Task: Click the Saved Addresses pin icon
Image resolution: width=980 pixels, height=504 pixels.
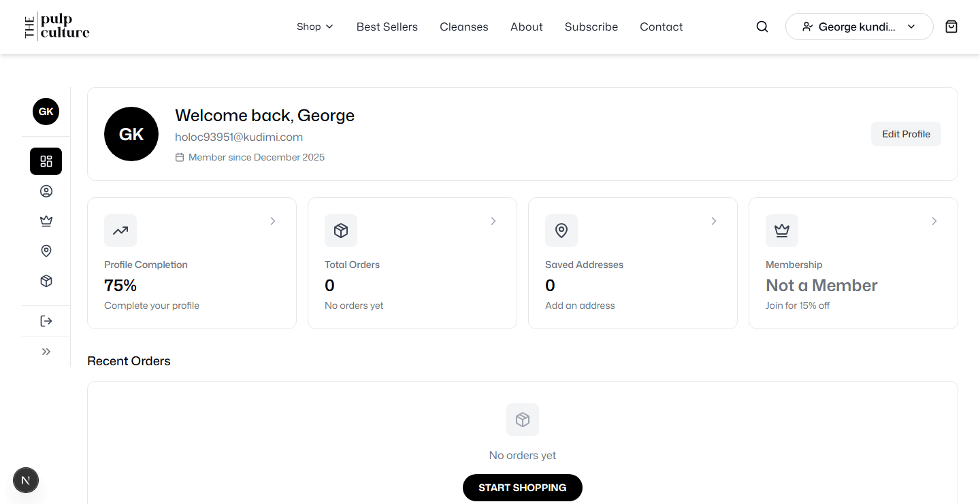Action: pos(561,231)
